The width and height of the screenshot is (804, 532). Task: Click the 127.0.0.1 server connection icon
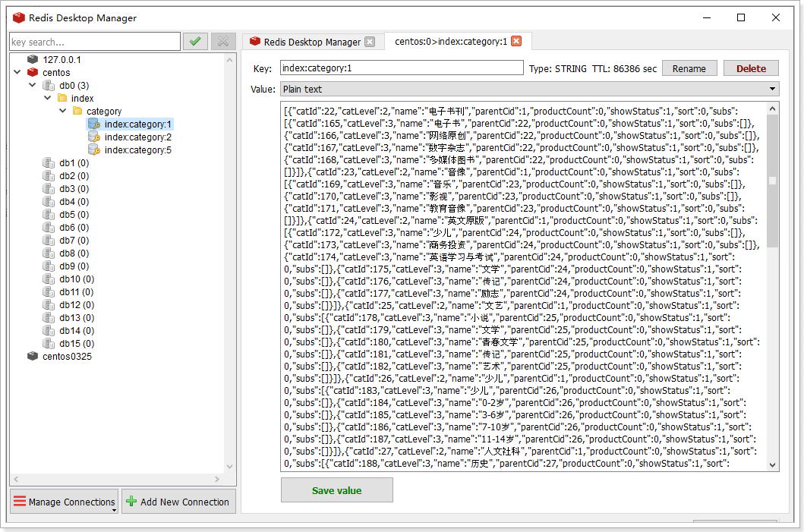[x=32, y=59]
